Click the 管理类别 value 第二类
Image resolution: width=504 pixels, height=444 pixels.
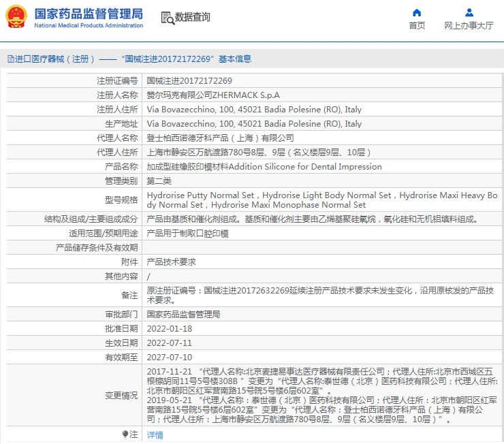[159, 181]
